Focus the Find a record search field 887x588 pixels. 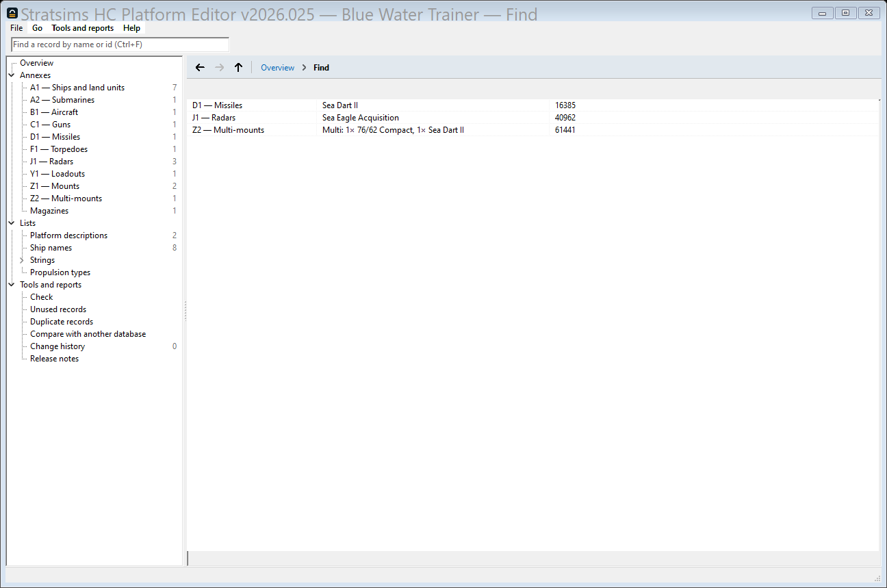pos(120,44)
